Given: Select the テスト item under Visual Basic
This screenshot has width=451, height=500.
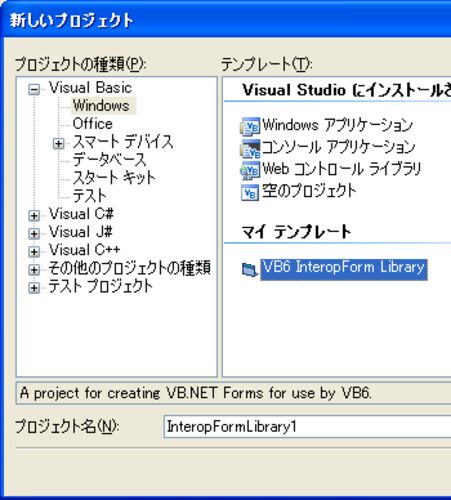Looking at the screenshot, I should click(x=89, y=195).
